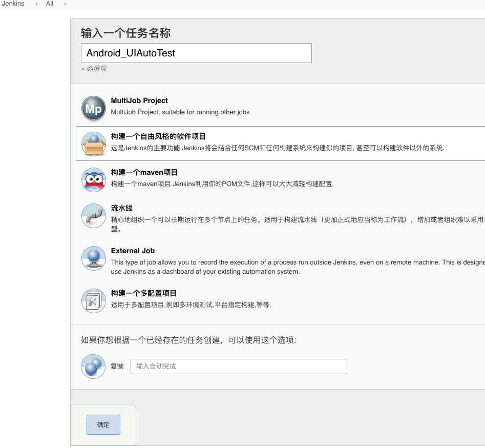
Task: Focus the 复制 copy-from input field
Action: pyautogui.click(x=239, y=366)
